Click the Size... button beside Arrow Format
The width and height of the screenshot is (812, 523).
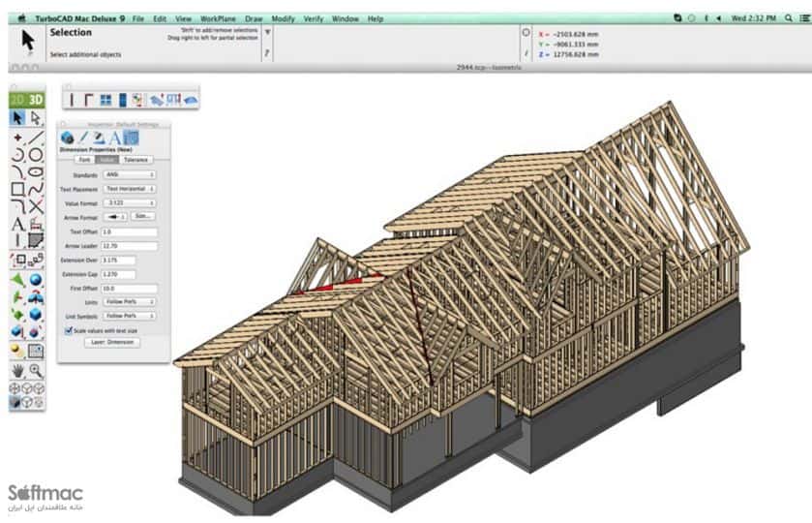[x=143, y=216]
